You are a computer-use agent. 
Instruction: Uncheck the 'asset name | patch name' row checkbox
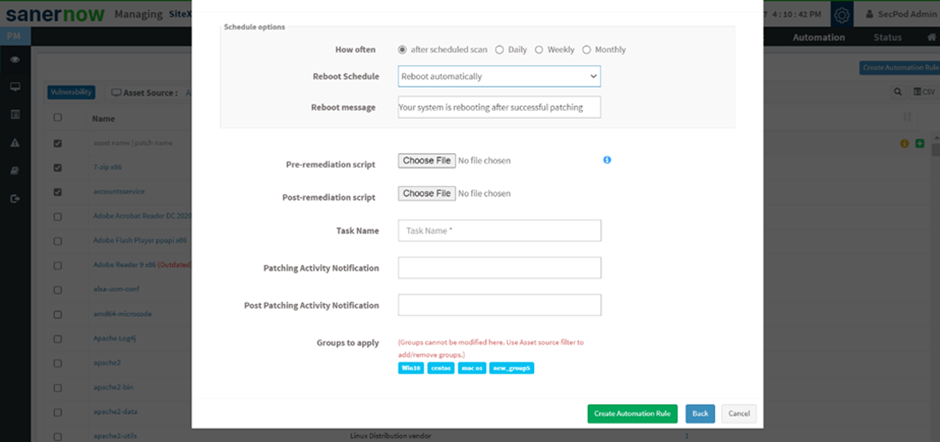(x=58, y=144)
